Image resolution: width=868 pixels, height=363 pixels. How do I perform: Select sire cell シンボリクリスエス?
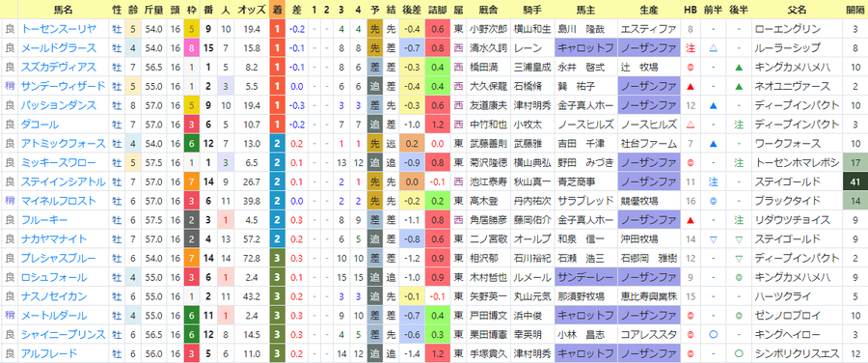pos(799,354)
